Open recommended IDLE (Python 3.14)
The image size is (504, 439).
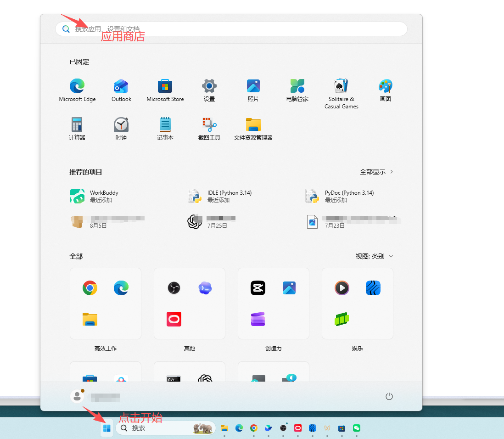coord(220,196)
